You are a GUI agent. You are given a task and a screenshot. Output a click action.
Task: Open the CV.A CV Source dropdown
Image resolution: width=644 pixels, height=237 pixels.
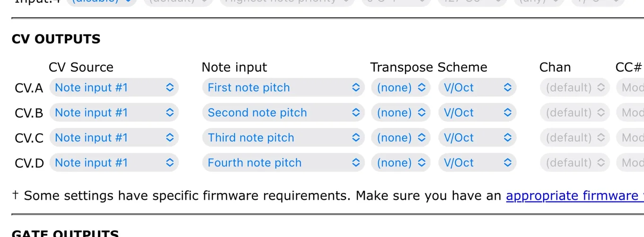[114, 88]
